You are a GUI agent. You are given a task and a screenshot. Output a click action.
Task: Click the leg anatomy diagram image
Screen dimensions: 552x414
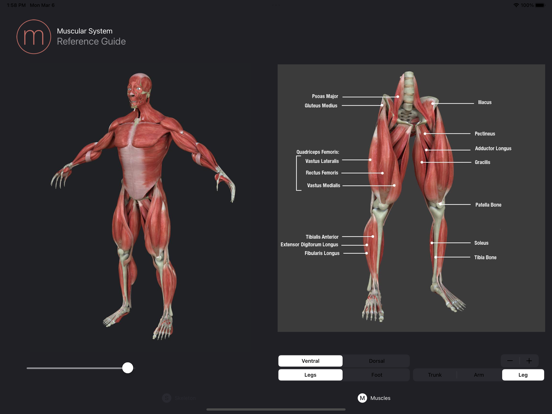(411, 198)
